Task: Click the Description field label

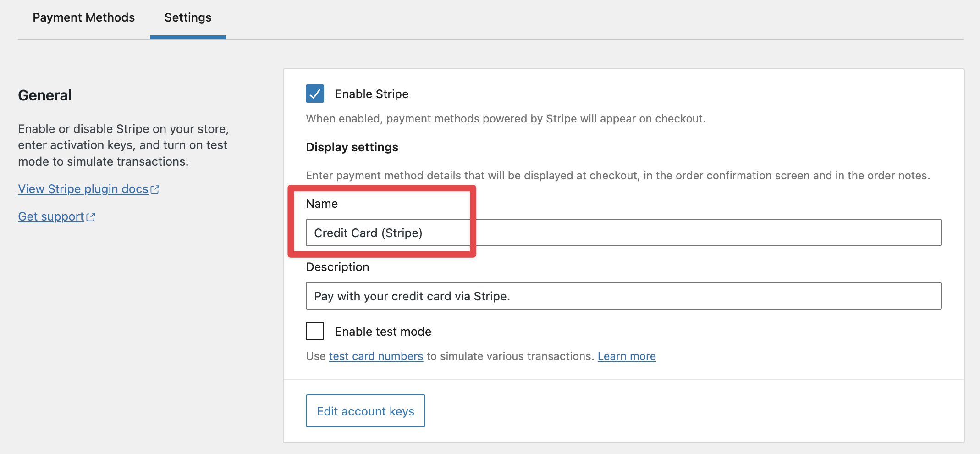Action: click(x=337, y=267)
